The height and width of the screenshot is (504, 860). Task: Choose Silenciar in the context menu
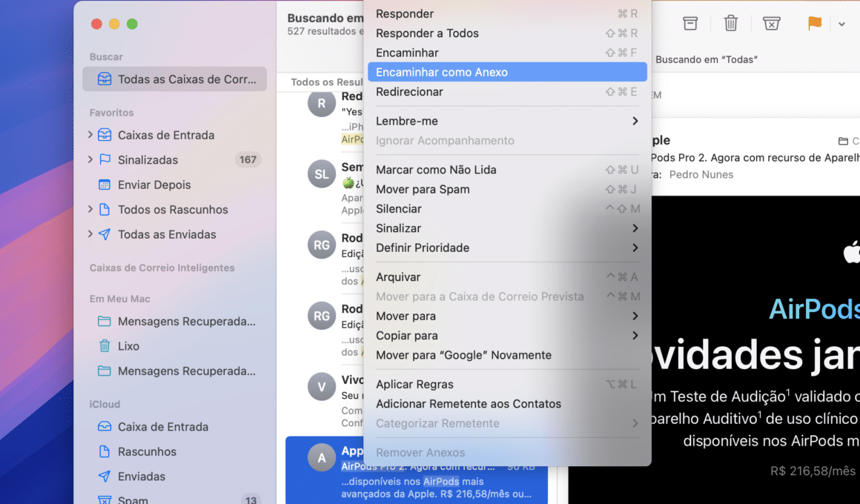[507, 209]
